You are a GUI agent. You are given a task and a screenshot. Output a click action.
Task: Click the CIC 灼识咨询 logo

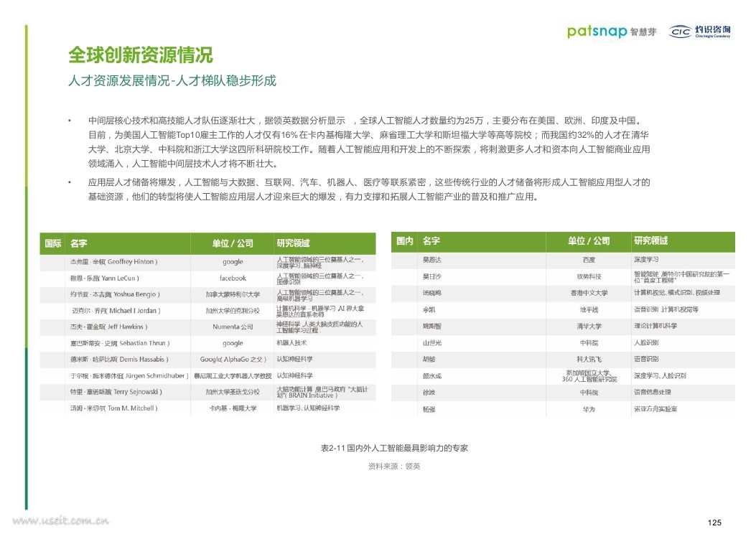coord(699,32)
